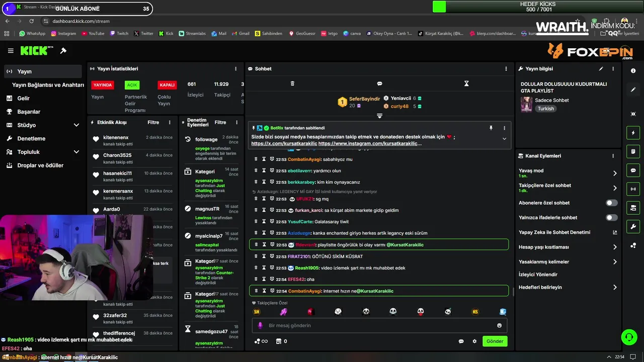Click the Bir mesaj gönderin input field
The width and height of the screenshot is (644, 362).
click(x=380, y=325)
